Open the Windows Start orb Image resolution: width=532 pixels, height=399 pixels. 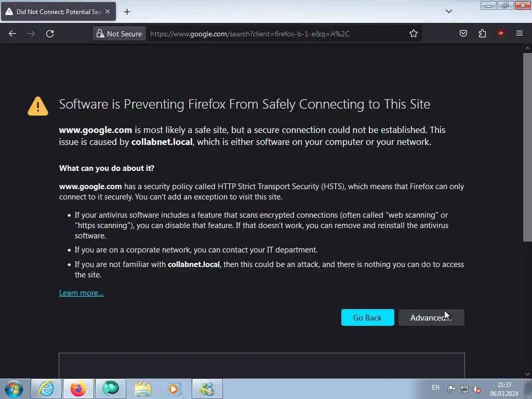[14, 389]
